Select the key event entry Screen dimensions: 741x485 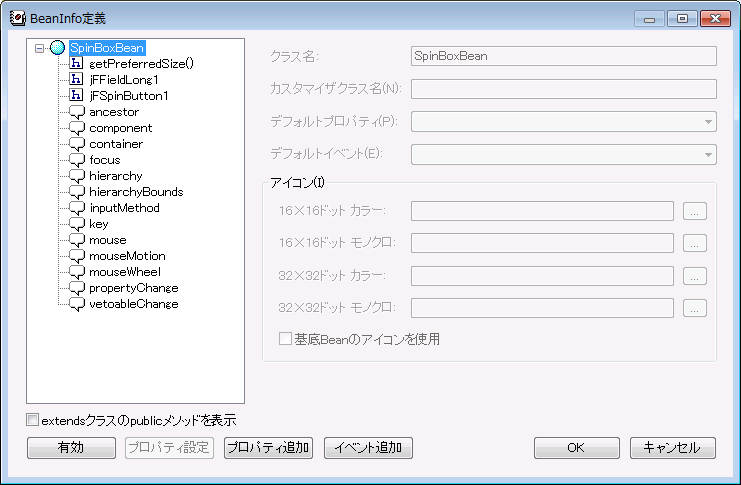pos(99,224)
